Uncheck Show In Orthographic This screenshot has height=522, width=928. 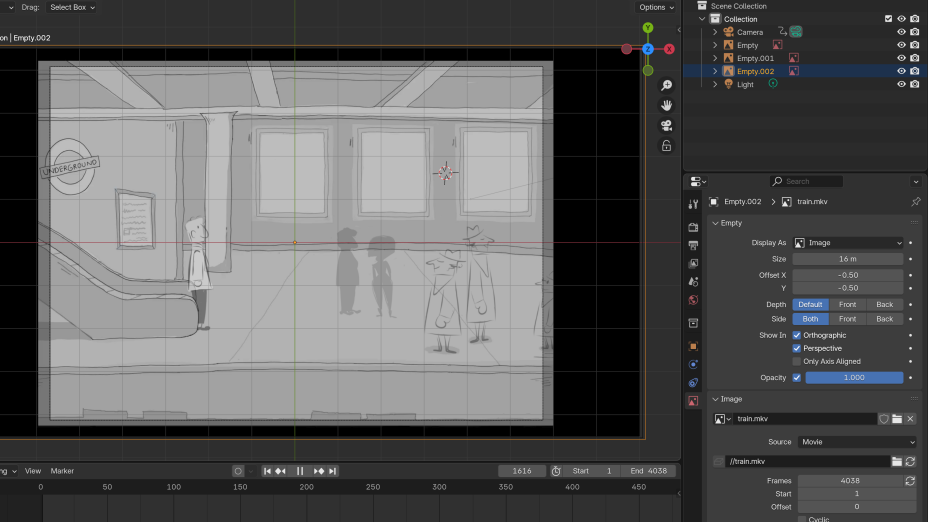(x=797, y=336)
